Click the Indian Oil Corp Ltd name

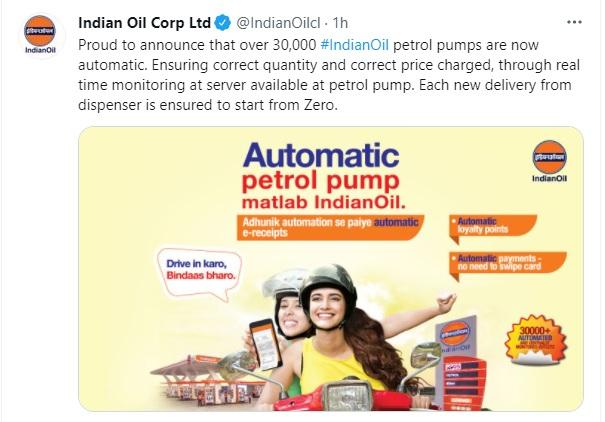[x=144, y=23]
